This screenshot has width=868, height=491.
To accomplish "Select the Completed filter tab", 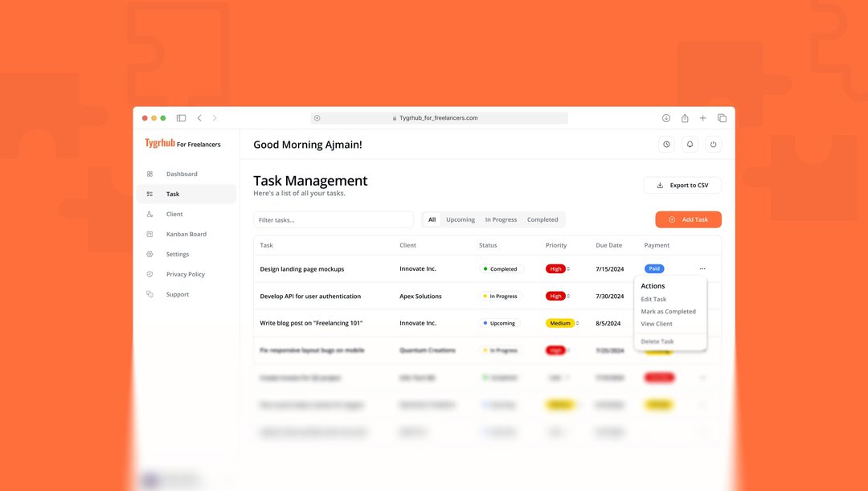I will [542, 219].
